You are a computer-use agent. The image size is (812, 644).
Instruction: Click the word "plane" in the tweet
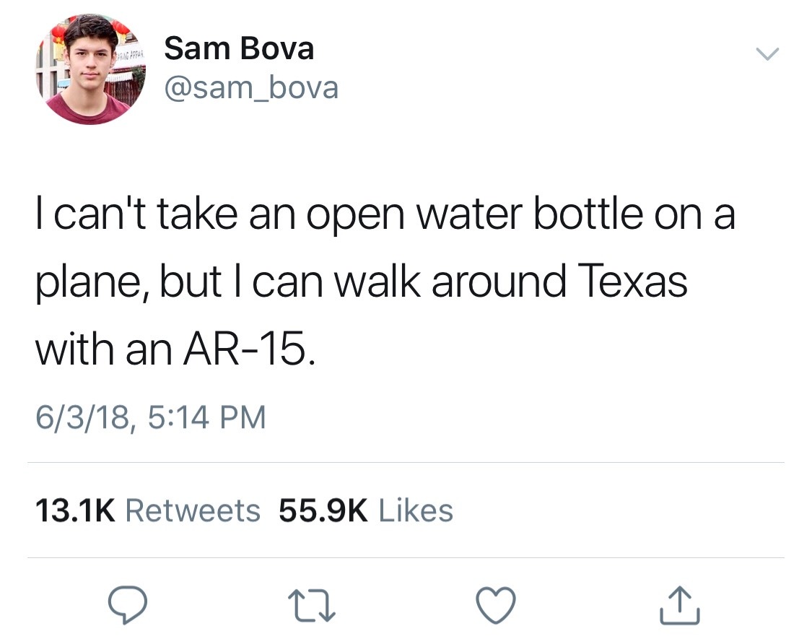coord(87,284)
